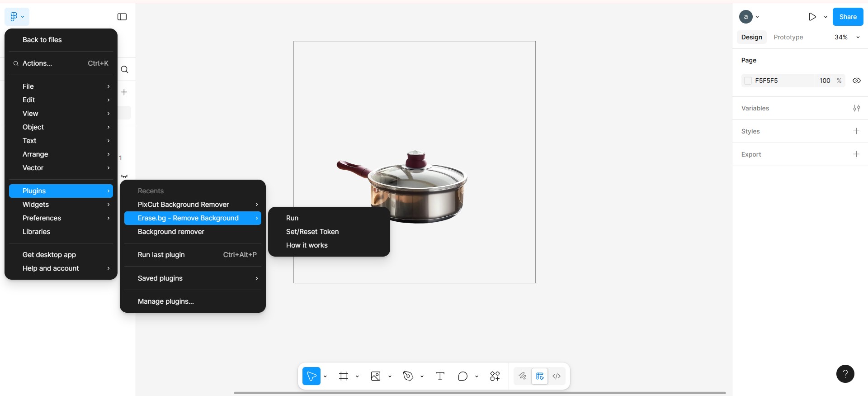
Task: Click Run last plugin
Action: (193, 255)
